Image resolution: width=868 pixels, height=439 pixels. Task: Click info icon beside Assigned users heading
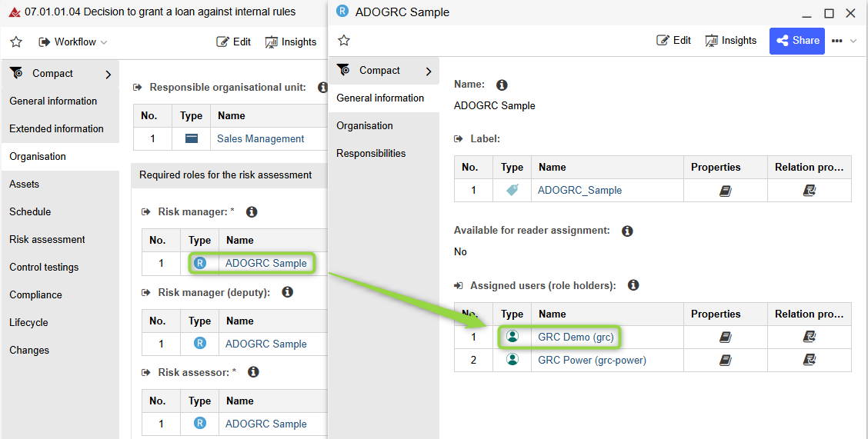pyautogui.click(x=633, y=285)
